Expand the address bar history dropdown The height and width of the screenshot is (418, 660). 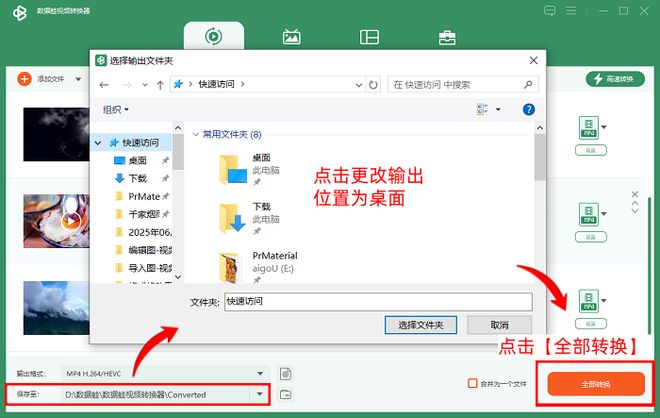point(359,85)
